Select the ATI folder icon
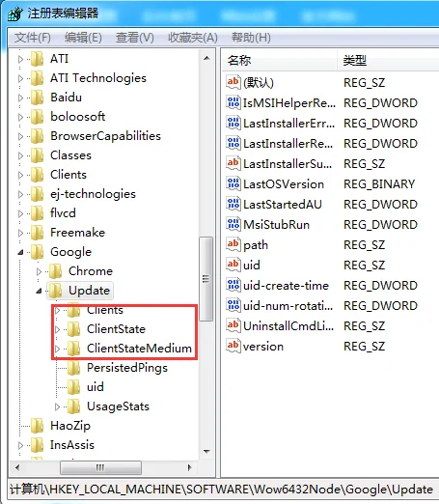 pos(38,59)
